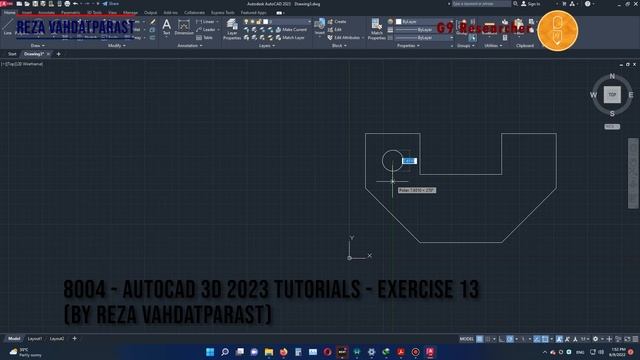Toggle snap mode in status bar
The width and height of the screenshot is (640, 360).
point(488,339)
